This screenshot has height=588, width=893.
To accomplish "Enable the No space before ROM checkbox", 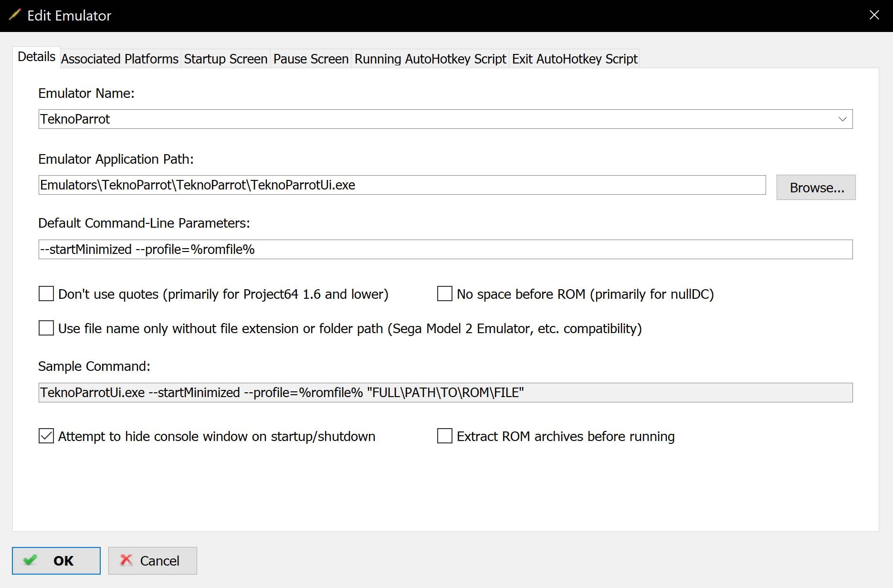I will point(445,294).
